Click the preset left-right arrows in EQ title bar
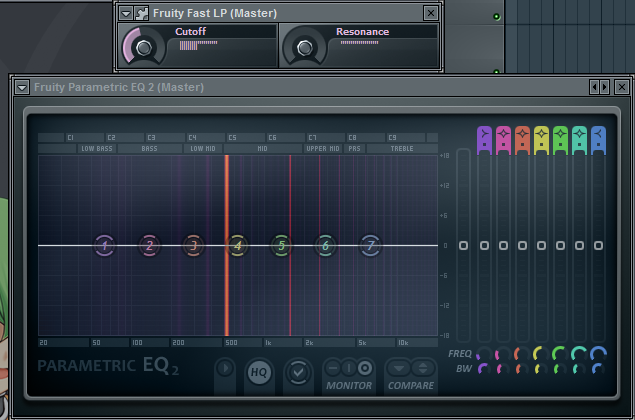 tap(599, 87)
